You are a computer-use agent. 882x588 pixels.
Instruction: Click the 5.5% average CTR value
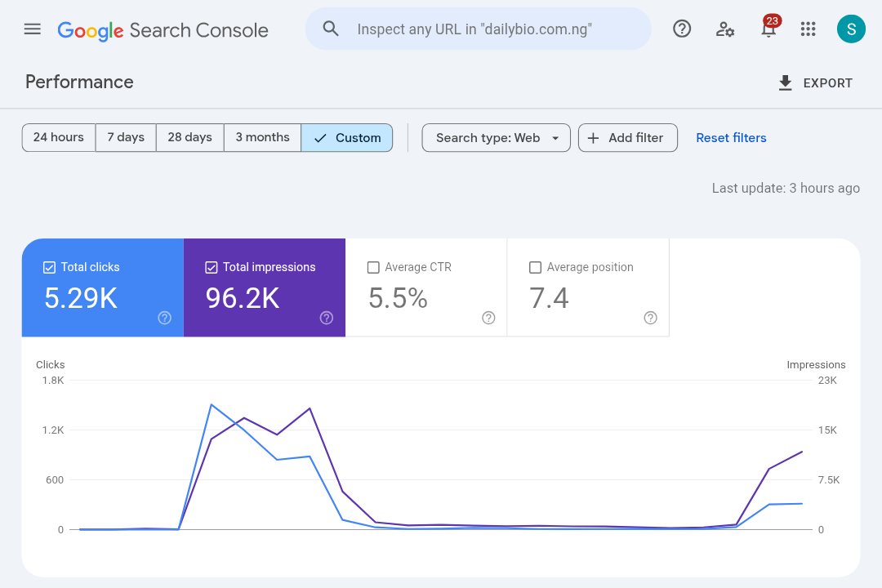point(399,298)
